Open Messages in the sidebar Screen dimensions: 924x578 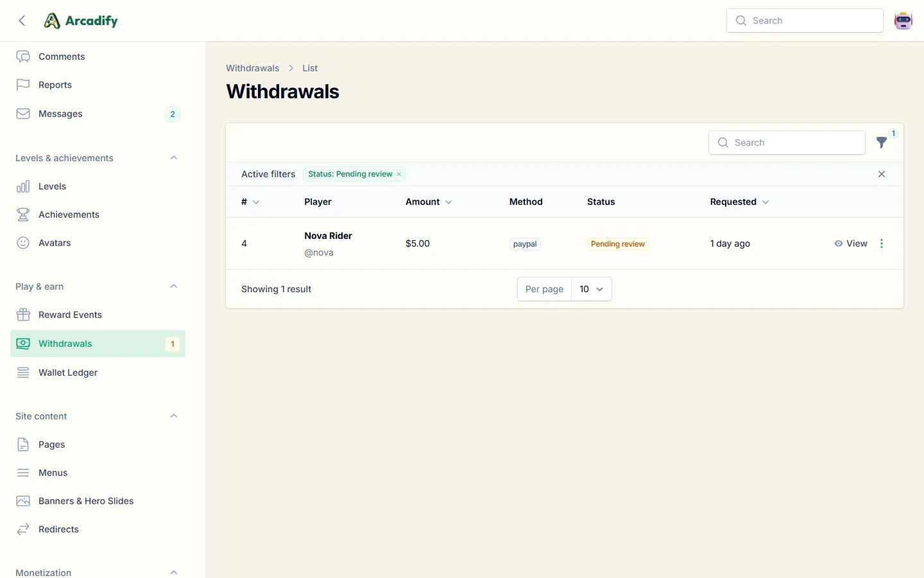pyautogui.click(x=98, y=114)
